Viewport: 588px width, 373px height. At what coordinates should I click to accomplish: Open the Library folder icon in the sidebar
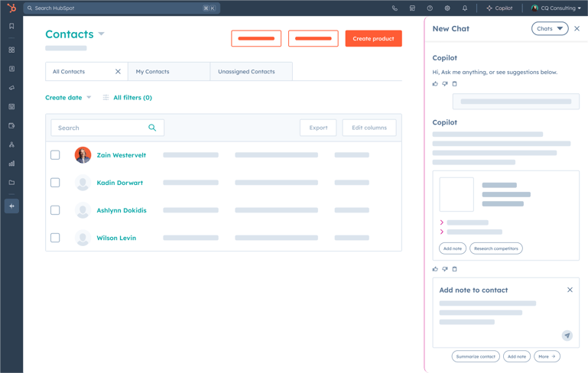point(11,183)
